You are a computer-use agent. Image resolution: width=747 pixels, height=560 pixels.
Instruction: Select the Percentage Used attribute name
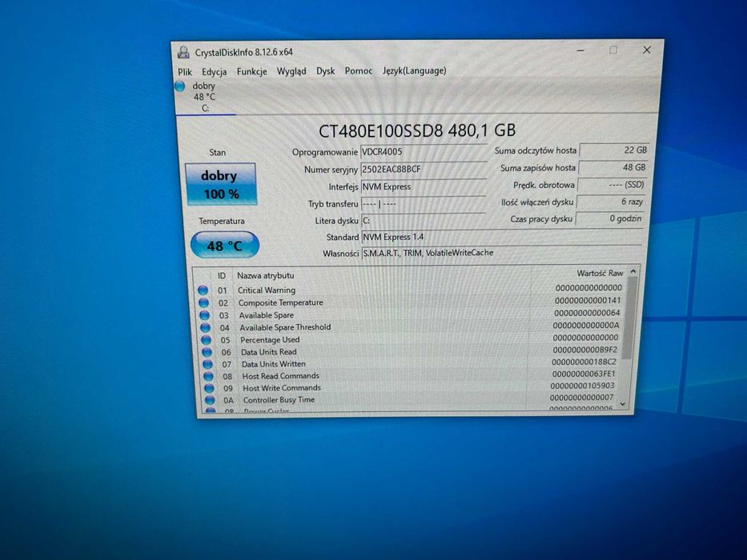[x=270, y=339]
